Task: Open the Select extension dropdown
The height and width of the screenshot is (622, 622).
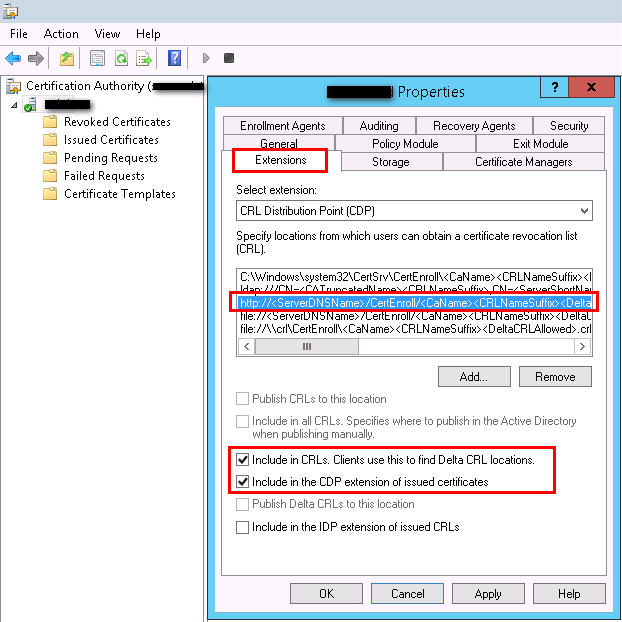Action: pos(414,211)
